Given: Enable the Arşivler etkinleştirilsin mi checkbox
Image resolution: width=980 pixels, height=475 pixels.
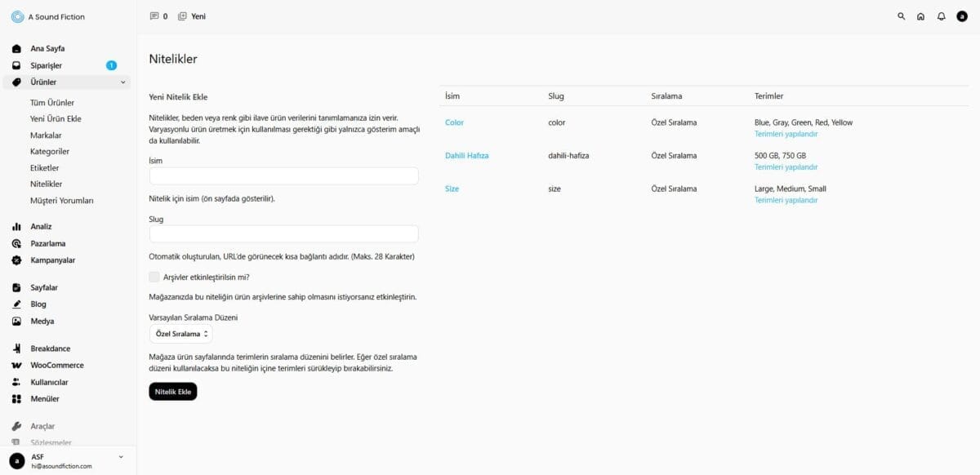Looking at the screenshot, I should coord(154,277).
